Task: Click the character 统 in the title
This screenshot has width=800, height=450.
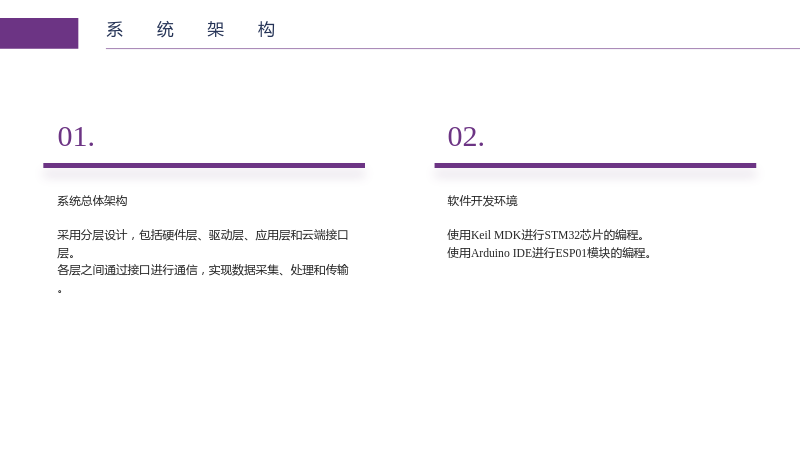Action: point(165,30)
